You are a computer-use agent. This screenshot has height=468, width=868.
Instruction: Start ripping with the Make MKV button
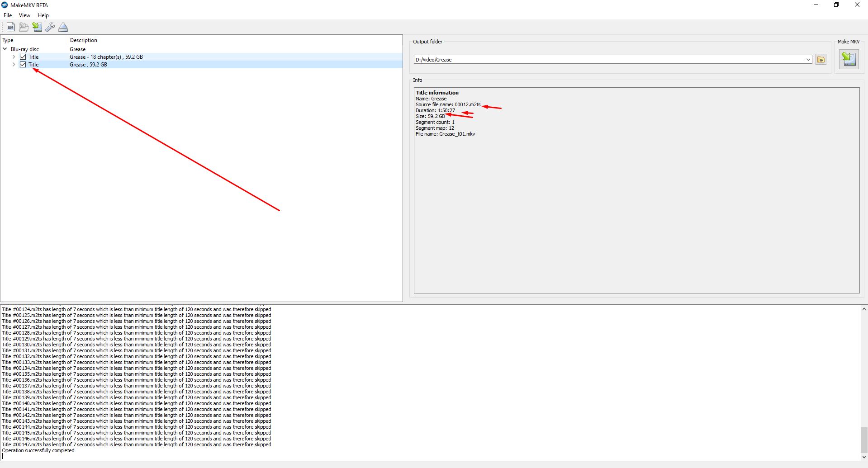[849, 59]
